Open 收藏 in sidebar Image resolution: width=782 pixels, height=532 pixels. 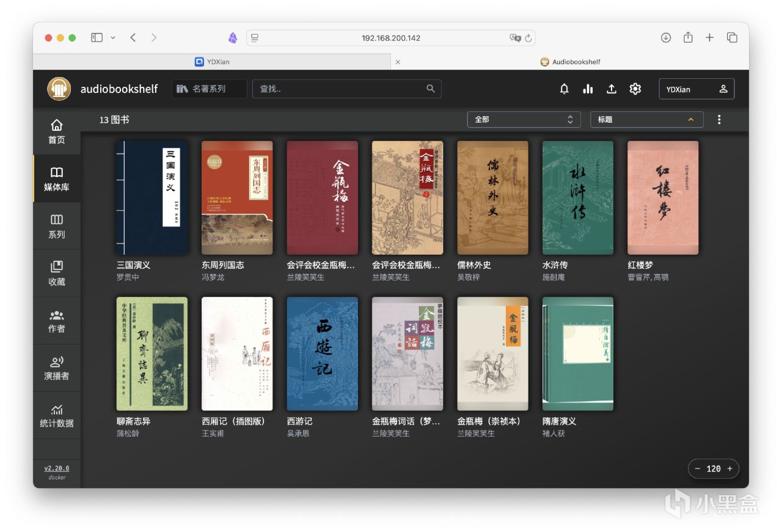click(57, 273)
